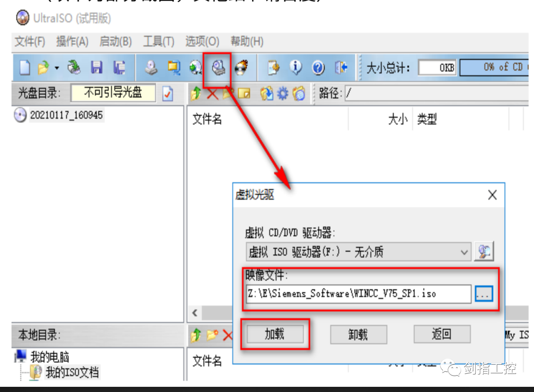Viewport: 534px width, 392px height.
Task: Click the Burn CD/DVD image icon
Action: [241, 67]
